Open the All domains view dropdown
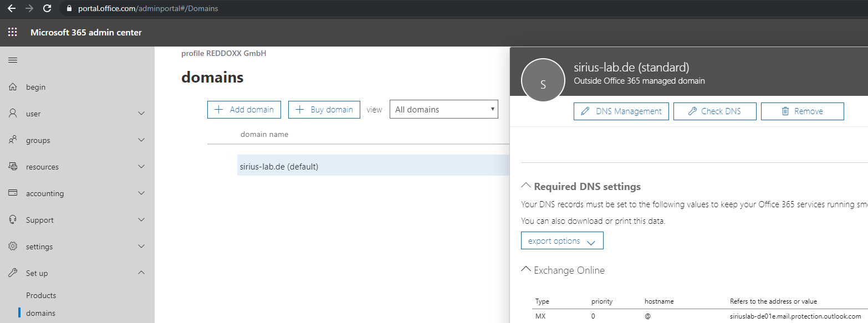868x323 pixels. click(443, 109)
